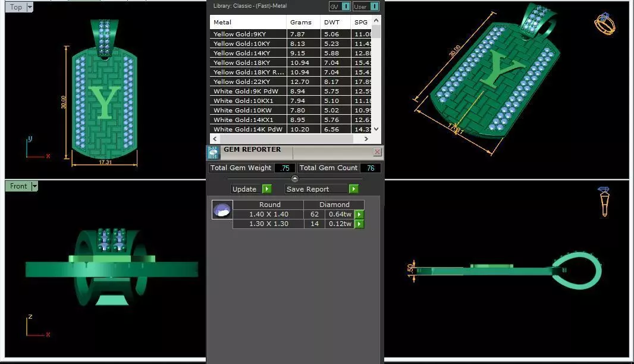Image resolution: width=634 pixels, height=364 pixels.
Task: Click the metal table scroll up arrow
Action: (376, 20)
